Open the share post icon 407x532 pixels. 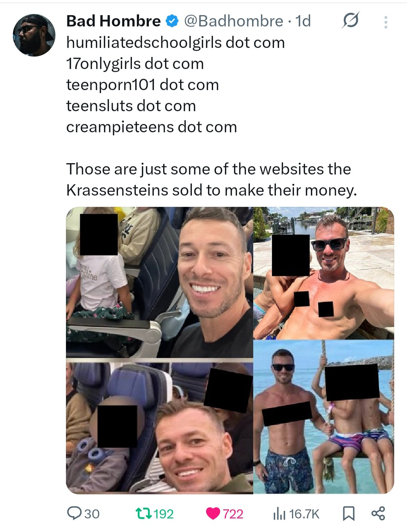pyautogui.click(x=378, y=513)
